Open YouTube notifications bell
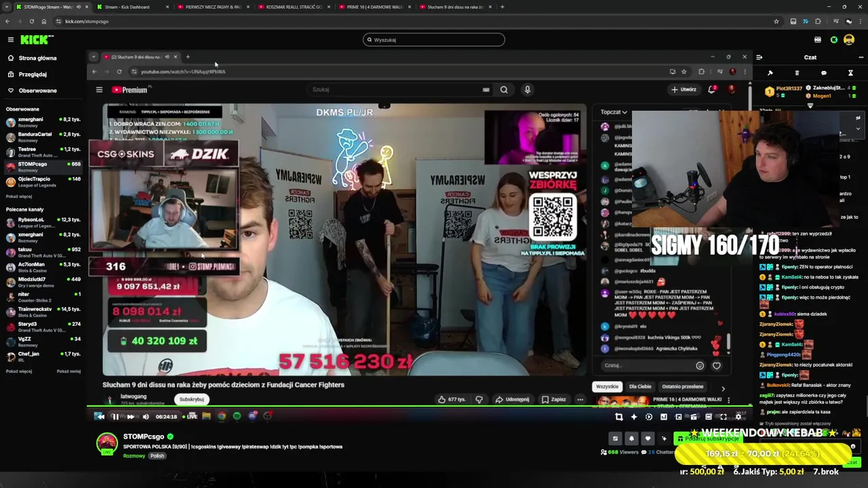Image resolution: width=868 pixels, height=488 pixels. coord(711,89)
